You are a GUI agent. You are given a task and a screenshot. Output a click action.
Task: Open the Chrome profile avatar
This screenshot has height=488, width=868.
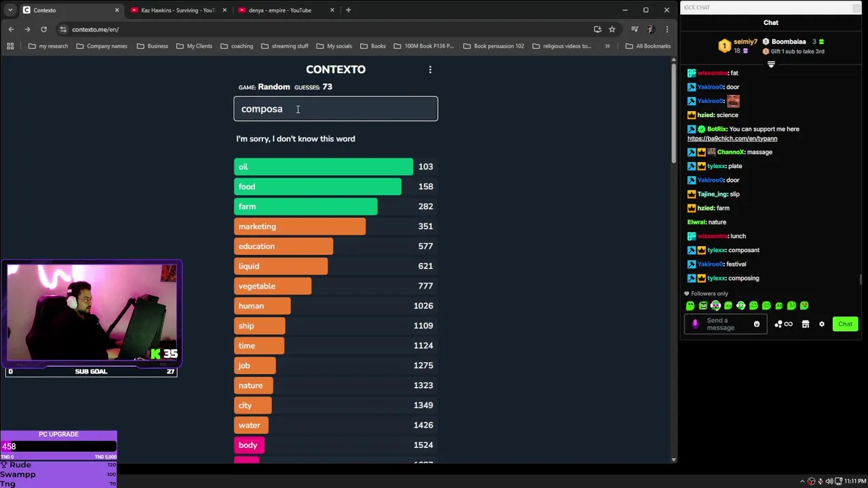(651, 29)
